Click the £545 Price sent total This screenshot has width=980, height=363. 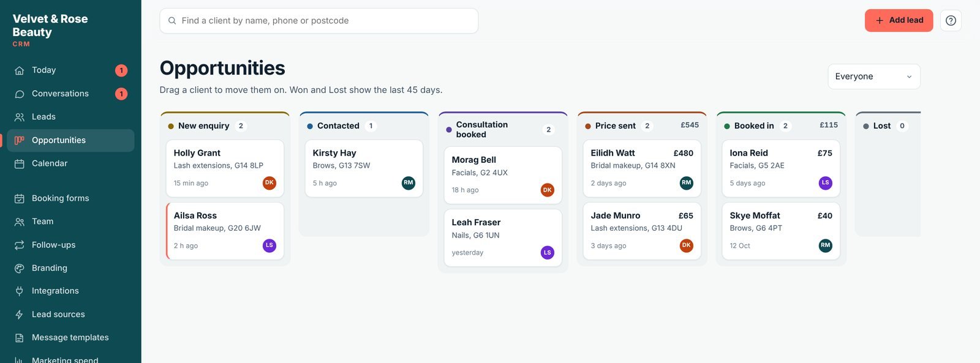[690, 125]
